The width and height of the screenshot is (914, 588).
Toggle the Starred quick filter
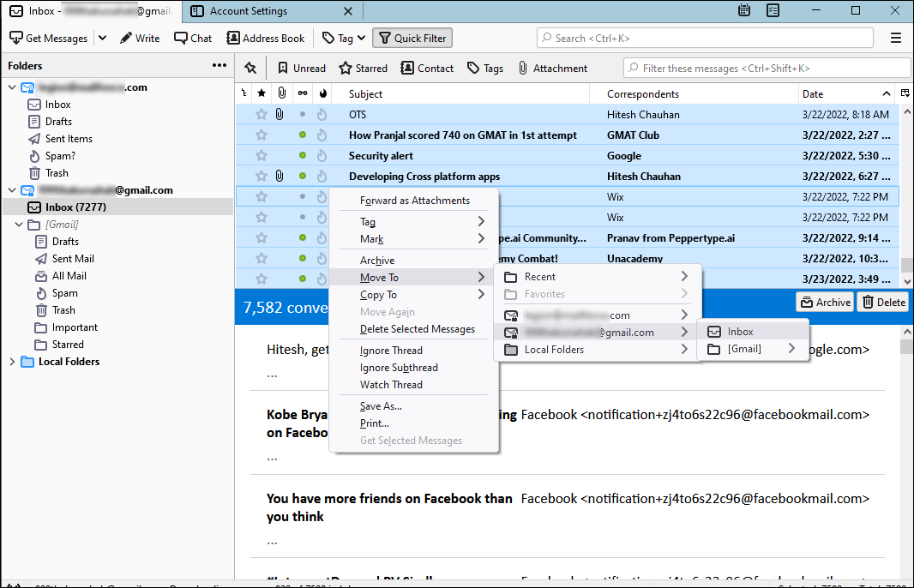pyautogui.click(x=364, y=69)
